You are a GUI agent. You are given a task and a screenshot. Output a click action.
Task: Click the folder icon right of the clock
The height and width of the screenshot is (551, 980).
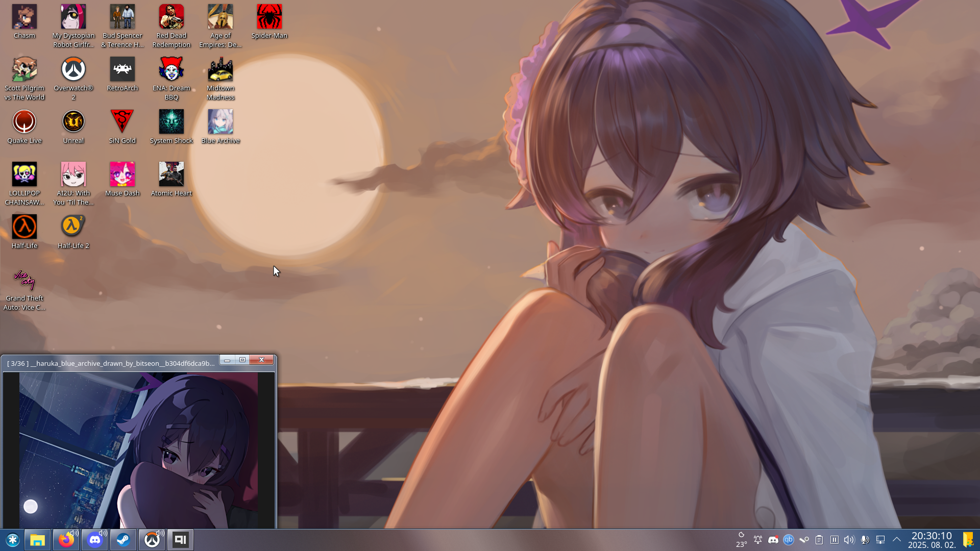pos(968,540)
